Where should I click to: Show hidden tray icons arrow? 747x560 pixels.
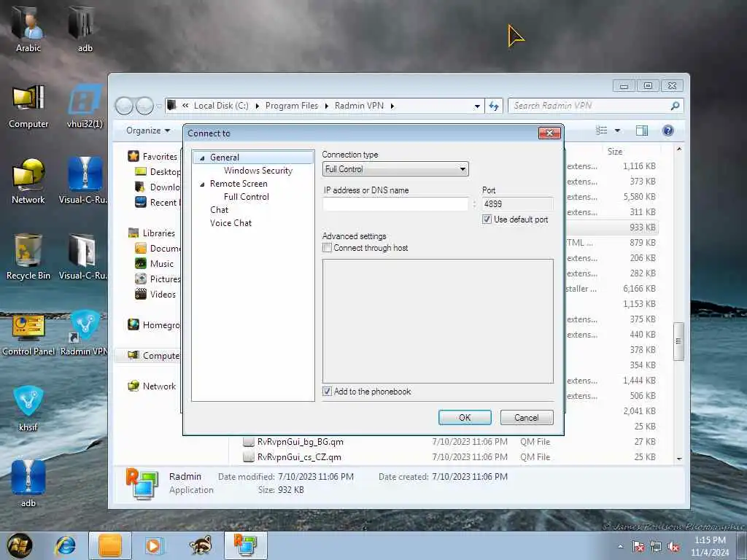[x=620, y=547]
